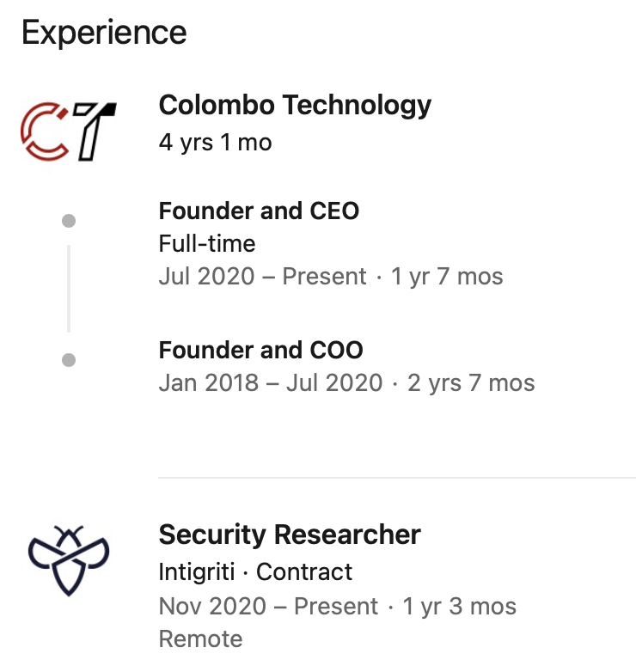Click the timeline dot beside Founder and CEO
This screenshot has height=672, width=636.
point(69,221)
